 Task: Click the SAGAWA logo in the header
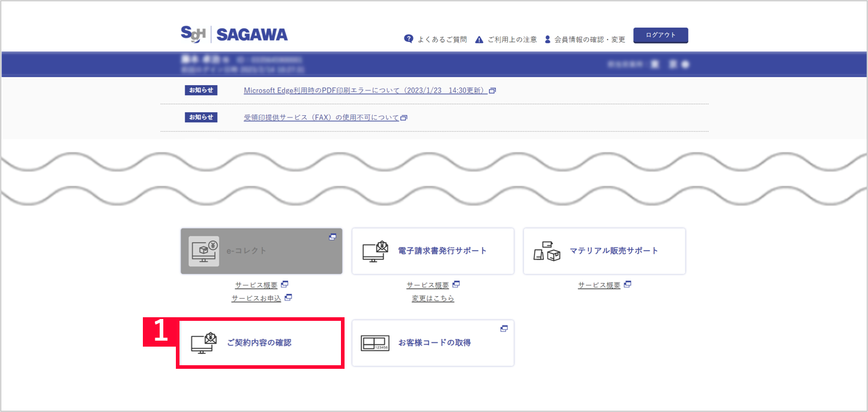(x=234, y=35)
